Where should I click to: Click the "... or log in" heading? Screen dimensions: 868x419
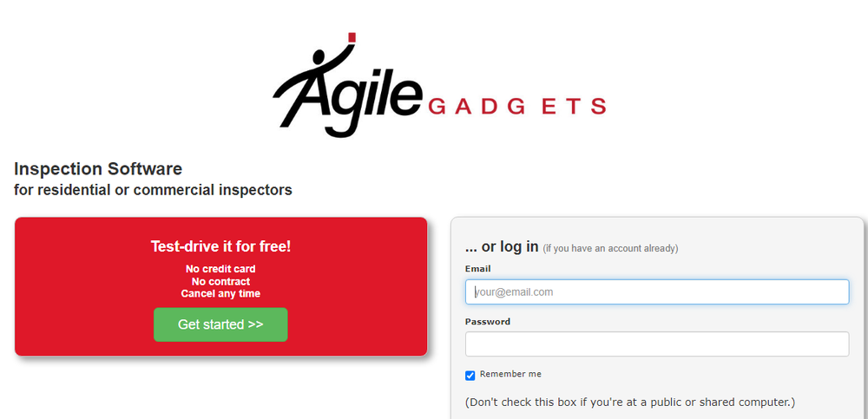tap(502, 246)
